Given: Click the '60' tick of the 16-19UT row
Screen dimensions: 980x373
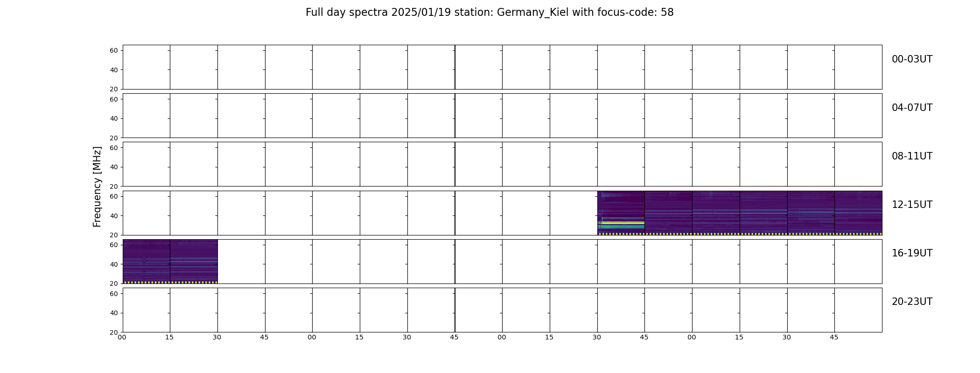Looking at the screenshot, I should (114, 245).
